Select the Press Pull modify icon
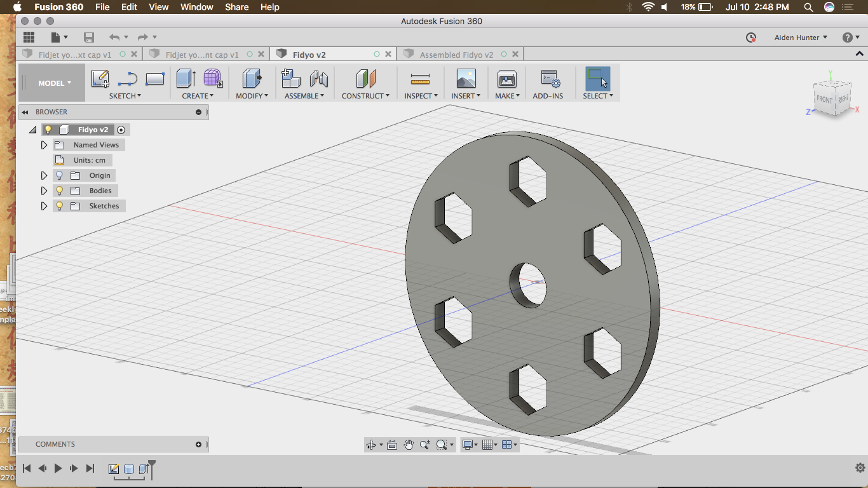The image size is (868, 488). (252, 79)
